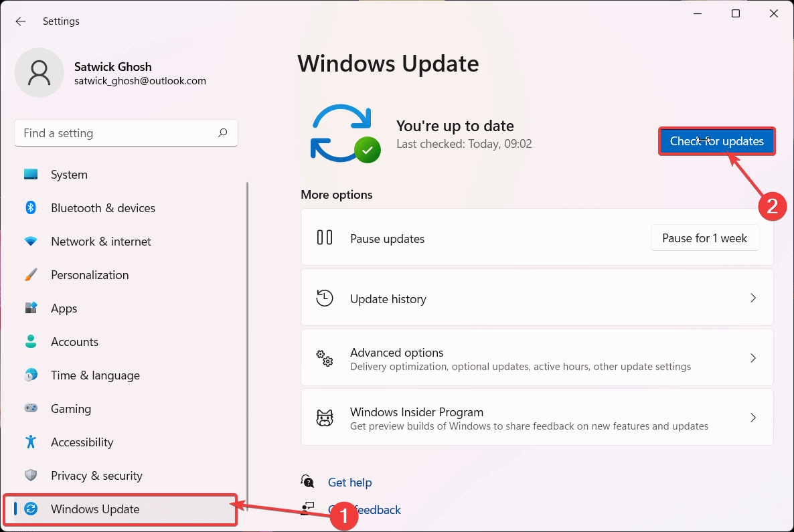Click the Windows Insider cat icon
The width and height of the screenshot is (794, 532).
pos(325,418)
